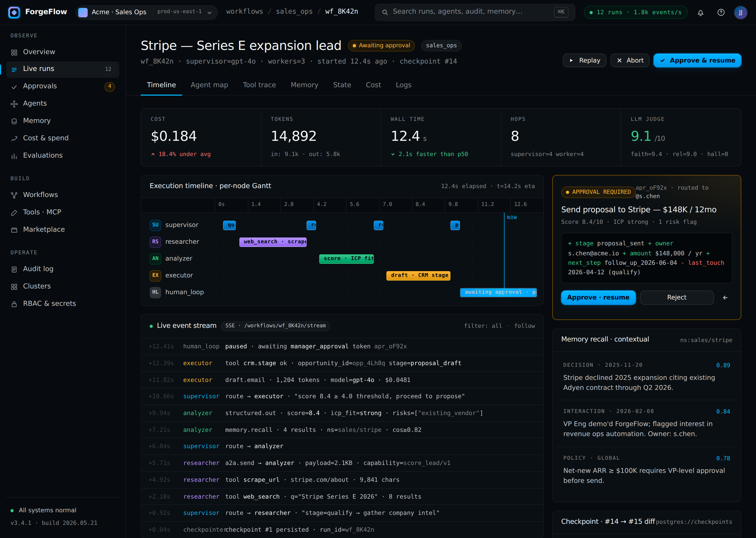Viewport: 756px width, 538px height.
Task: Click the RBAC & secrets lock icon
Action: tap(14, 304)
